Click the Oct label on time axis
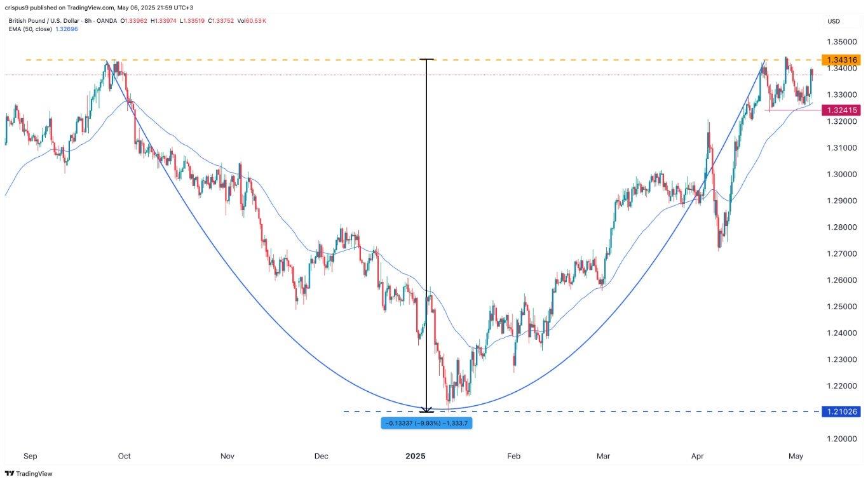This screenshot has height=482, width=868. [x=124, y=456]
